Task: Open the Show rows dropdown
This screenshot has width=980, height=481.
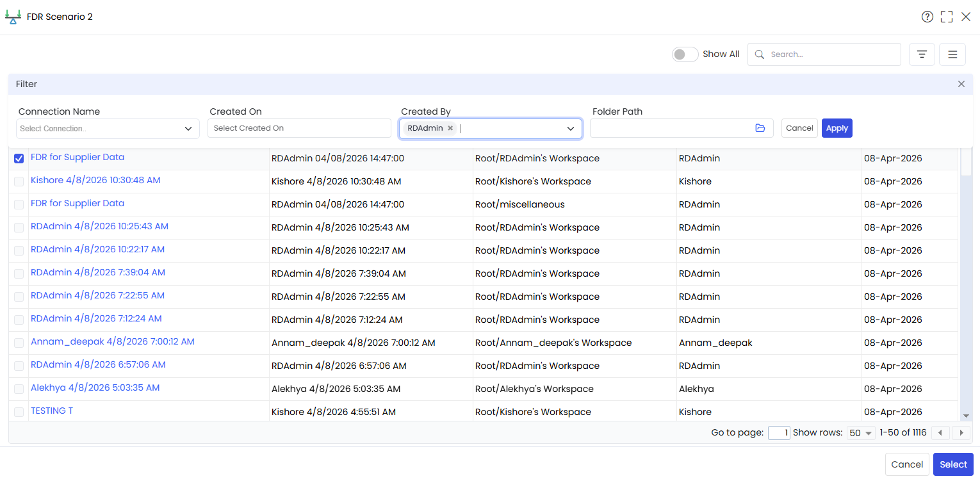Action: click(861, 433)
